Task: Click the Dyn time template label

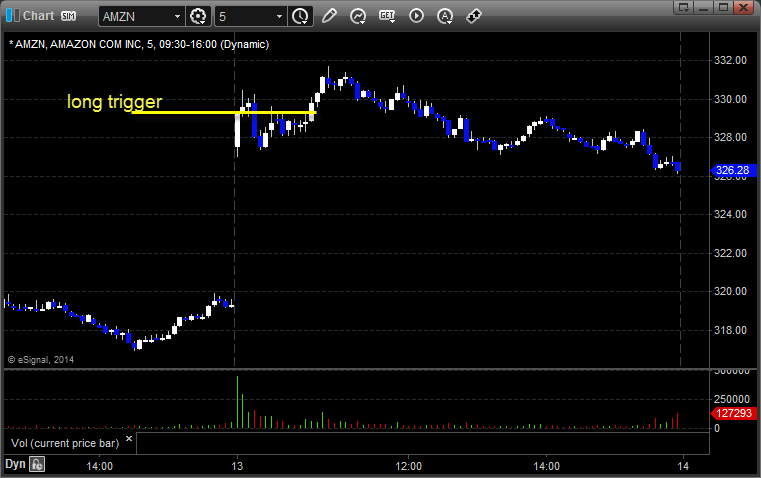Action: pyautogui.click(x=15, y=464)
